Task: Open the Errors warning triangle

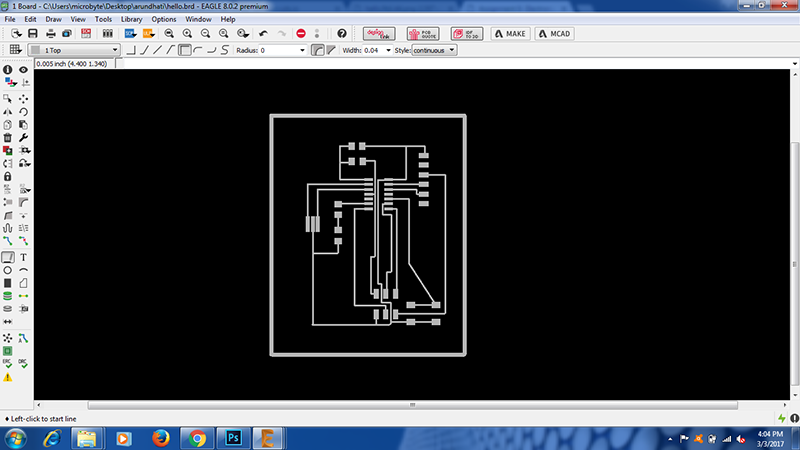Action: 8,378
